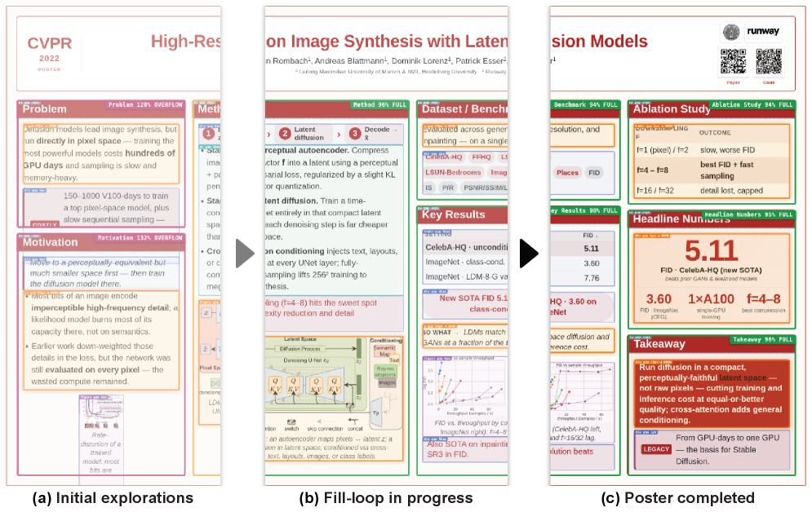Click the Takeaway 96% FULL label

(x=762, y=339)
